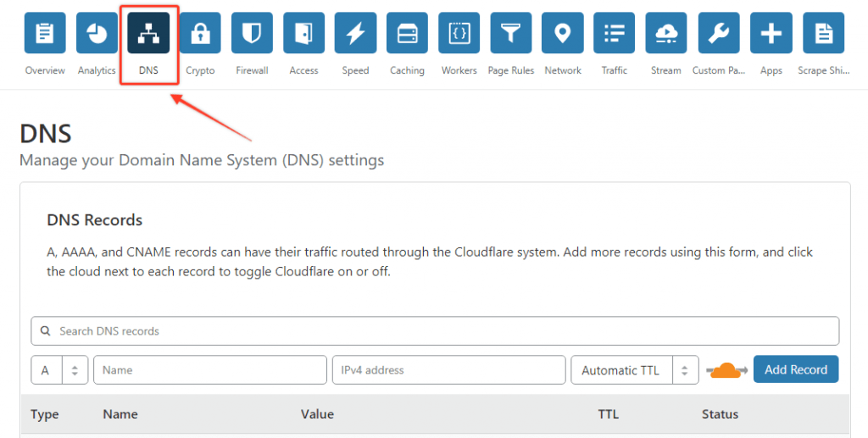Focus the Name input field

[x=210, y=370]
